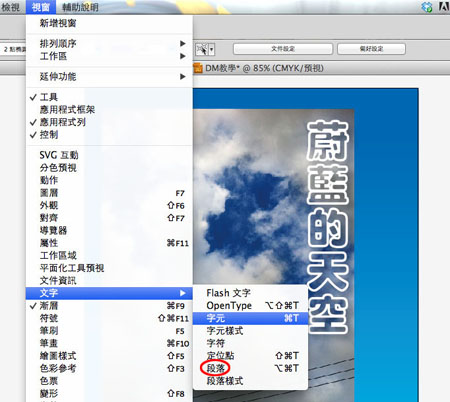450x402 pixels.
Task: Click the Adobe icon in the menu bar
Action: pos(444,7)
